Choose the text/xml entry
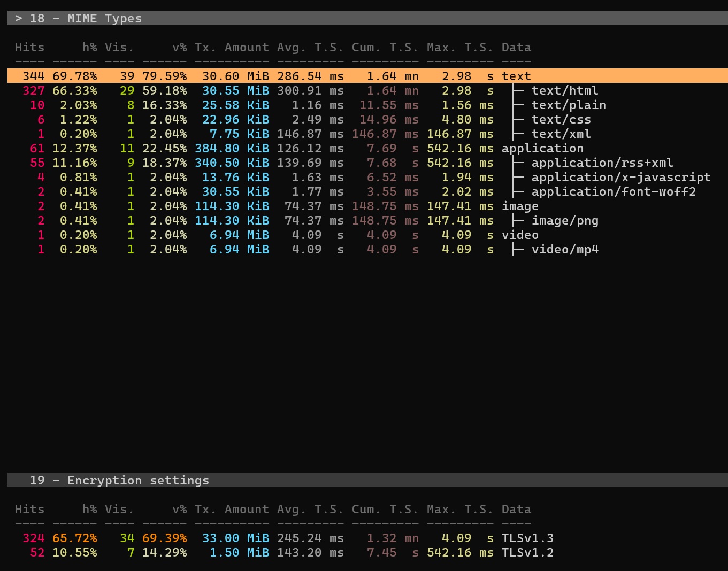The width and height of the screenshot is (728, 571). click(561, 134)
